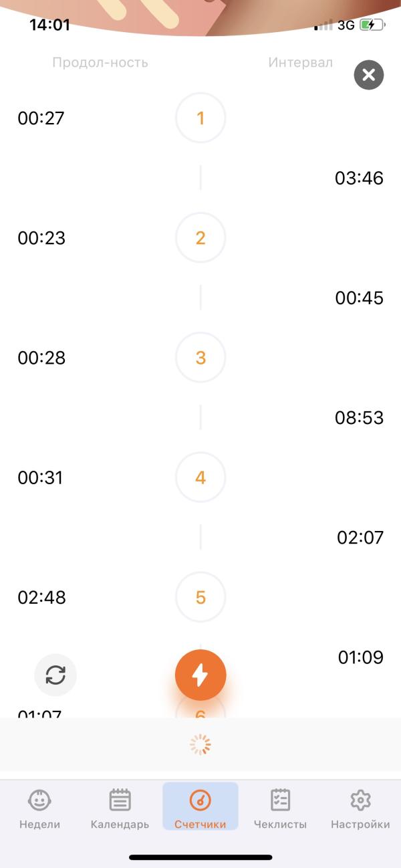Select the Счетчики tab

200,806
